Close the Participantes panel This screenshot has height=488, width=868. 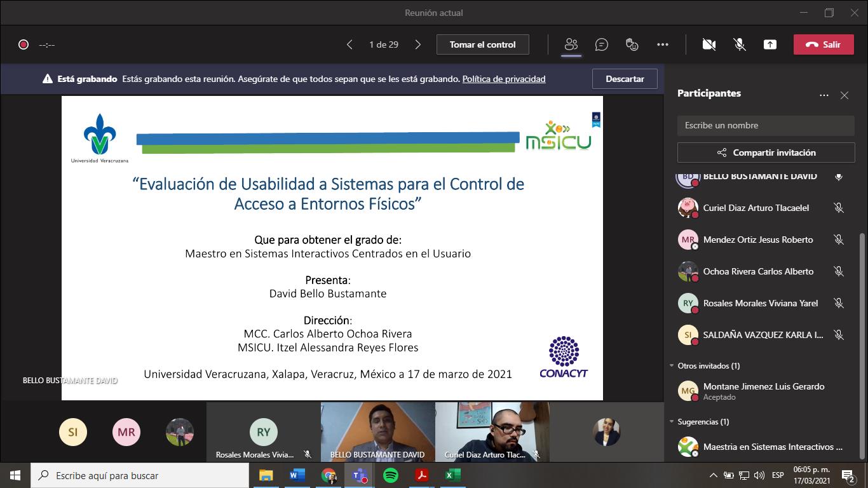(844, 95)
